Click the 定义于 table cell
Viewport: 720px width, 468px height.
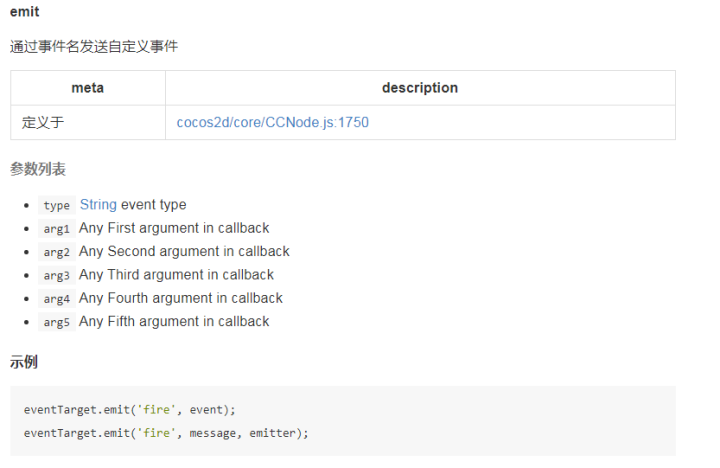coord(43,123)
